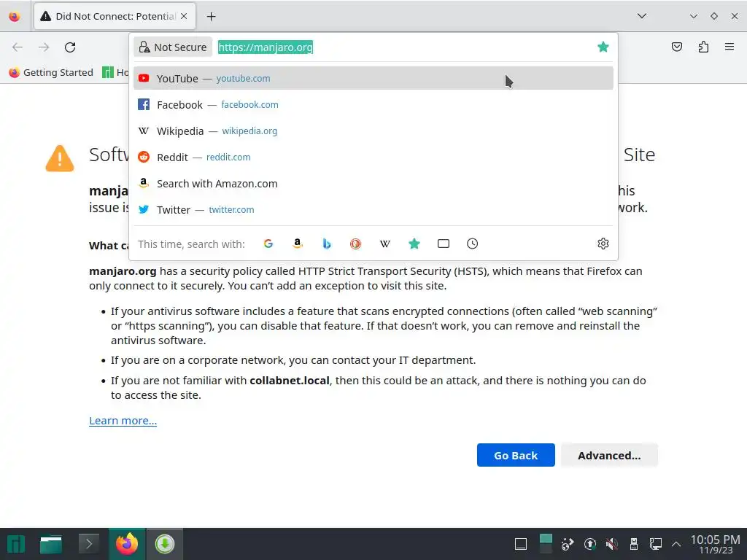This screenshot has height=560, width=747.
Task: Open the Firefox hamburger menu
Action: click(729, 47)
